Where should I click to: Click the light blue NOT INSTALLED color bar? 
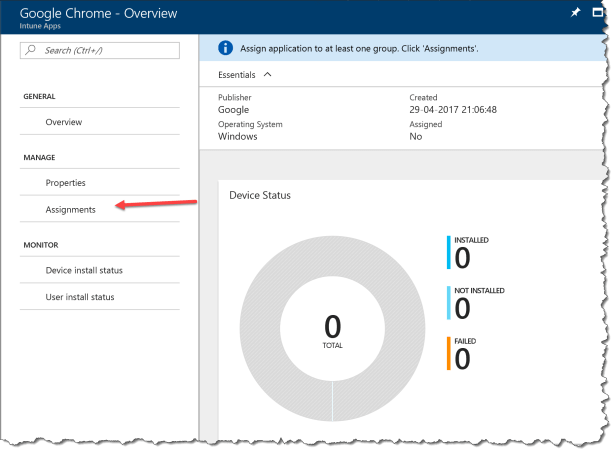coord(449,303)
